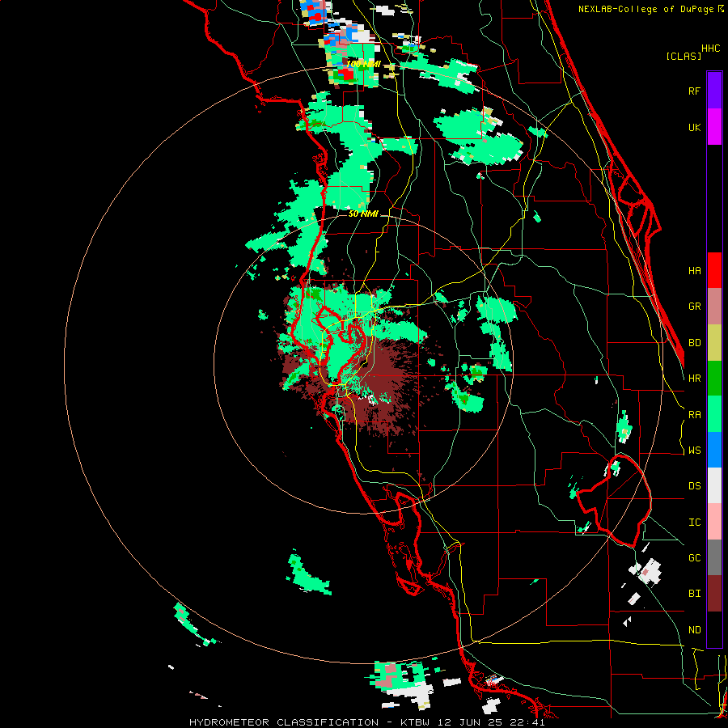Click the WS blue legend swatch
This screenshot has width=728, height=728.
[x=714, y=450]
